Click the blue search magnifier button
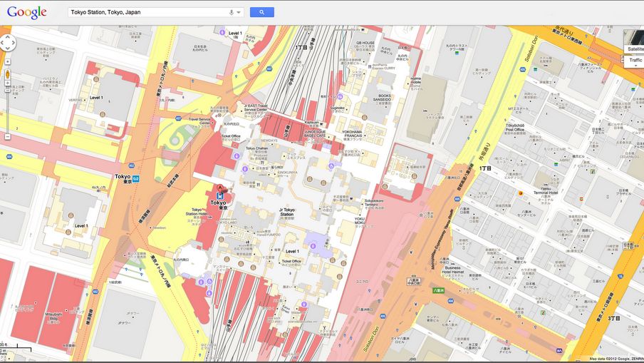Screen dimensions: 644x363 261,12
